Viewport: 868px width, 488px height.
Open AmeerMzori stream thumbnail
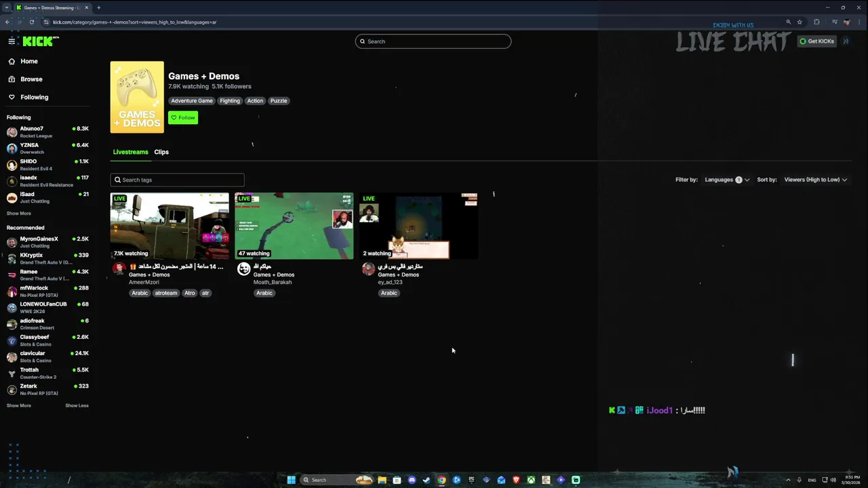(x=170, y=226)
